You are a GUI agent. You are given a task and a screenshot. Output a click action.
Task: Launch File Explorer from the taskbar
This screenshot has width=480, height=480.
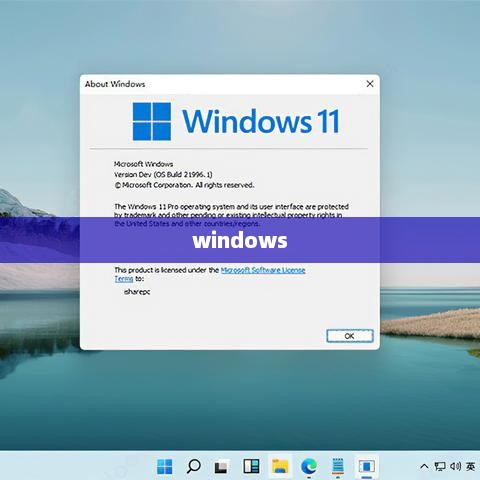click(x=280, y=466)
